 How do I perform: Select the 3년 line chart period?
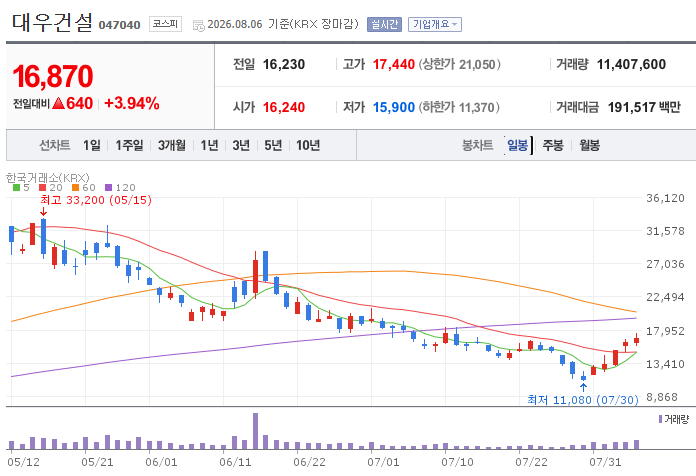241,145
